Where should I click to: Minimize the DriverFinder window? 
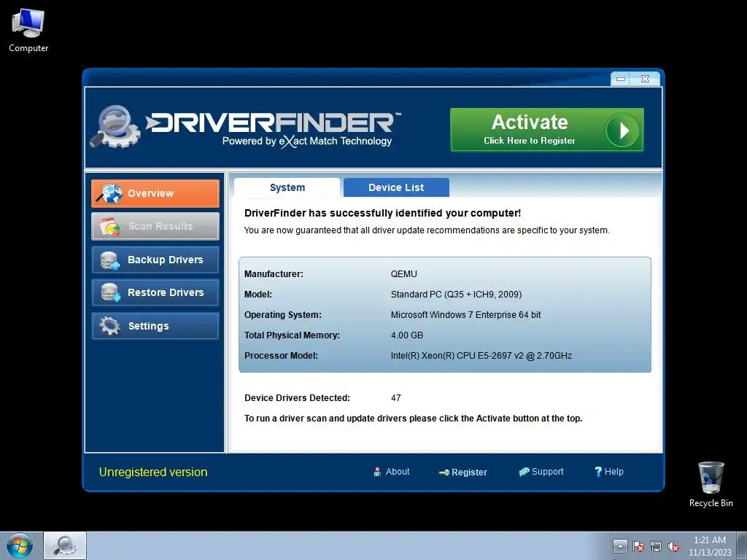coord(620,79)
